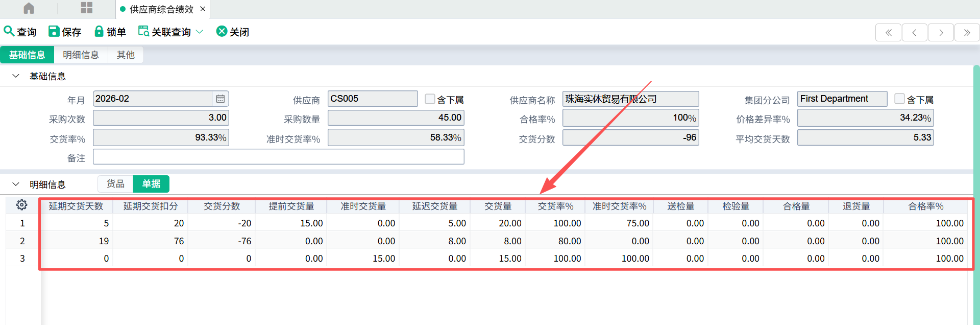Close the 供应商综合绩效 tab
Screen dimensions: 980x325
tap(203, 9)
